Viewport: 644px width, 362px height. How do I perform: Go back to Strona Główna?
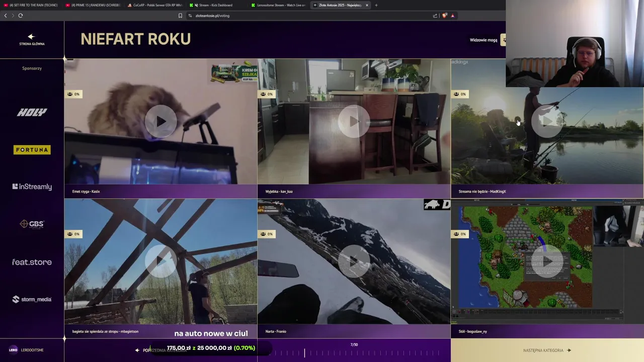click(x=32, y=40)
